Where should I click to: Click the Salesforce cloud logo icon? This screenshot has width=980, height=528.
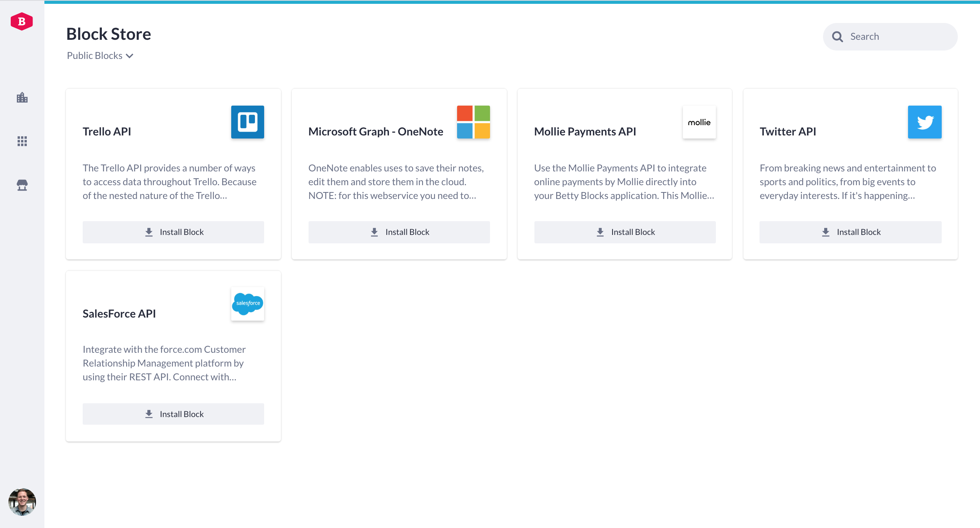(248, 304)
